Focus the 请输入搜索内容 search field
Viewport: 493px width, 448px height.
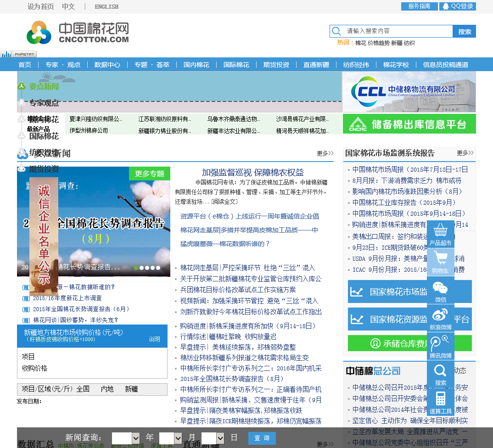coord(398,31)
